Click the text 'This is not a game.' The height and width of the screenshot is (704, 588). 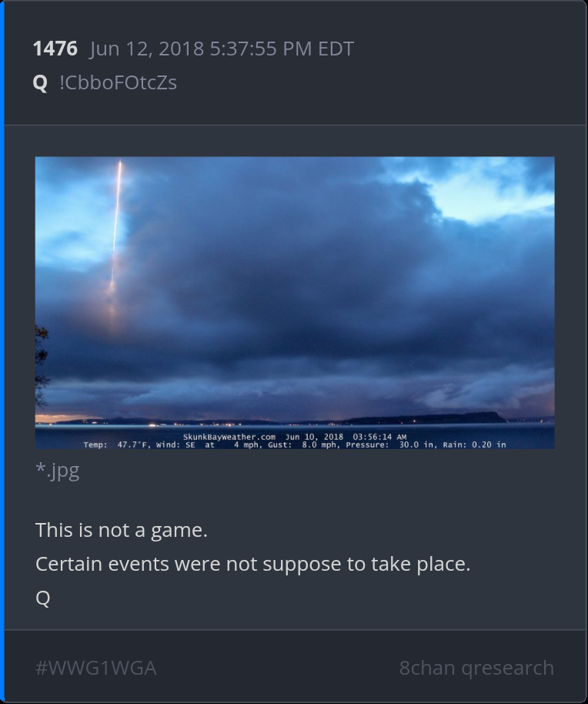(122, 530)
